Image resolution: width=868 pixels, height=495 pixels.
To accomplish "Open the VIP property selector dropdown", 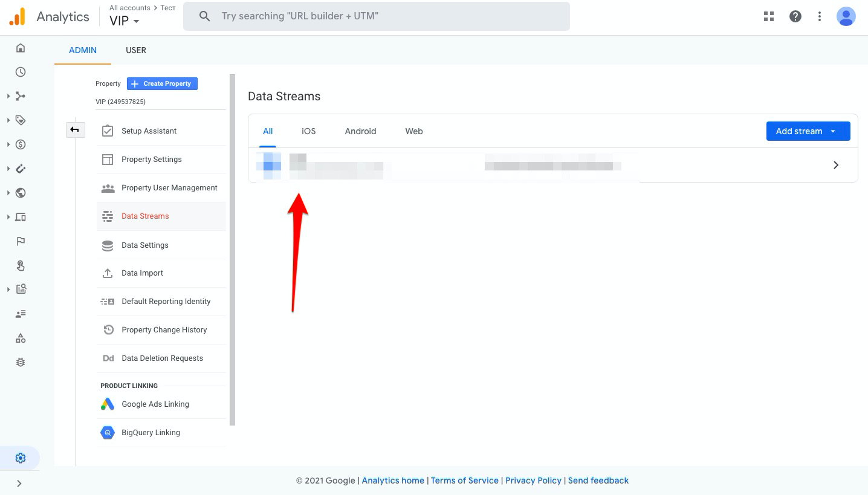I will [x=125, y=21].
